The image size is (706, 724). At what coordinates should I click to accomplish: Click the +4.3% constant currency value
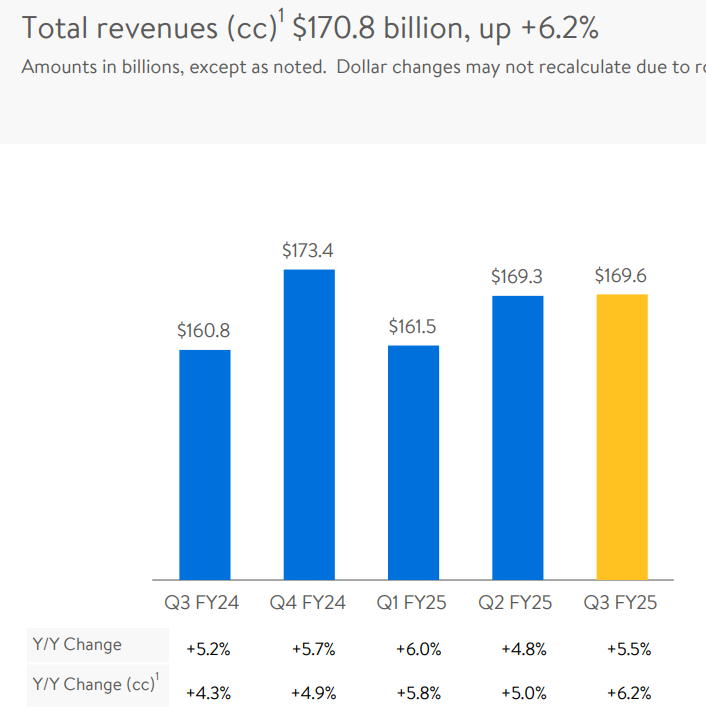click(x=208, y=693)
